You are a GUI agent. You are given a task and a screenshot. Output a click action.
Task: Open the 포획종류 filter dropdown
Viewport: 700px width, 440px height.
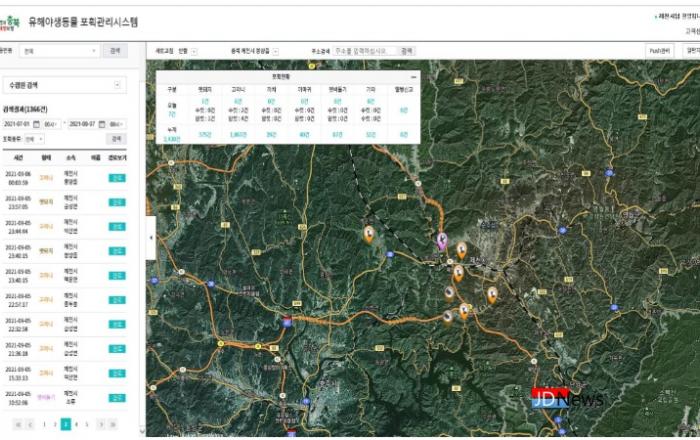[35, 139]
